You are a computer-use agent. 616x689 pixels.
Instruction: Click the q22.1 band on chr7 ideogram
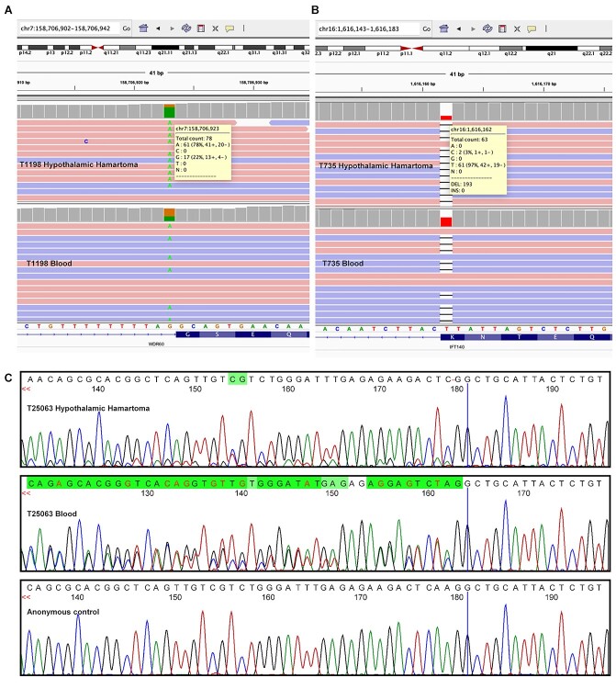(223, 48)
